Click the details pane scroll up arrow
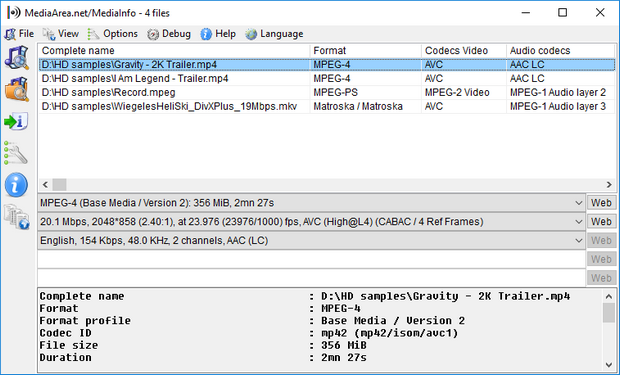The height and width of the screenshot is (375, 620). click(x=609, y=296)
